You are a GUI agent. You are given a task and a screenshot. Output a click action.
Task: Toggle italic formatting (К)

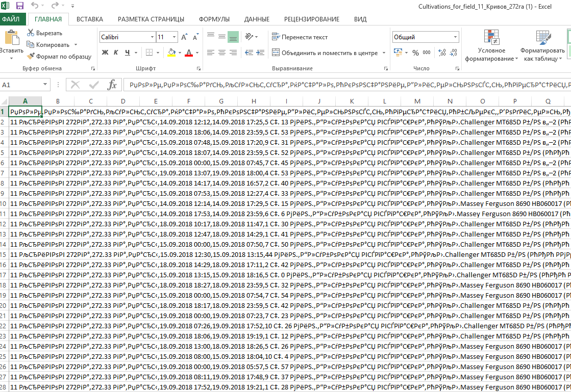click(116, 53)
